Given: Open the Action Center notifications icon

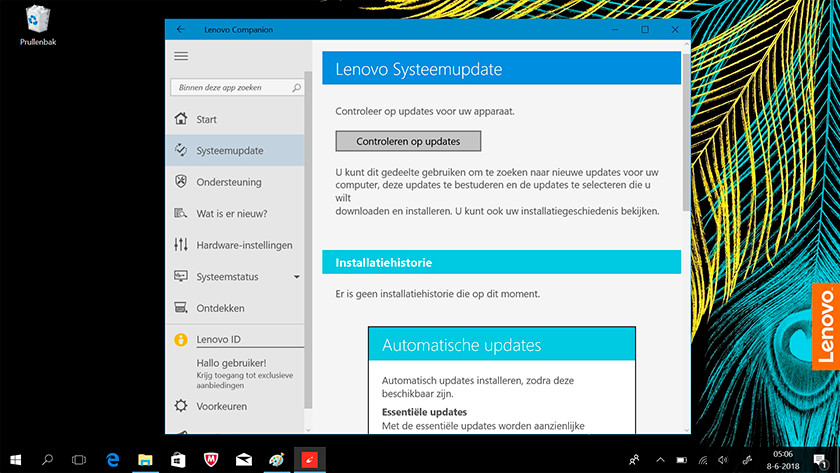Looking at the screenshot, I should [x=820, y=460].
